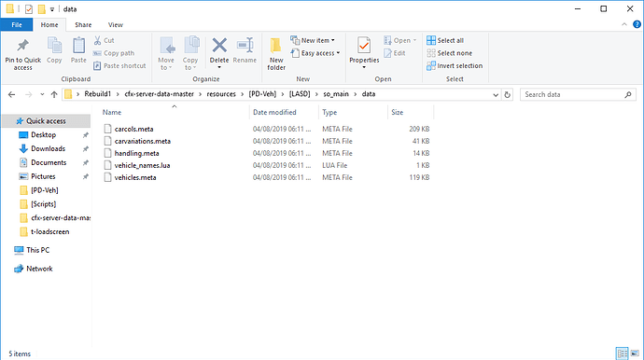The image size is (644, 360).
Task: Click the Cut scissors icon
Action: [97, 40]
